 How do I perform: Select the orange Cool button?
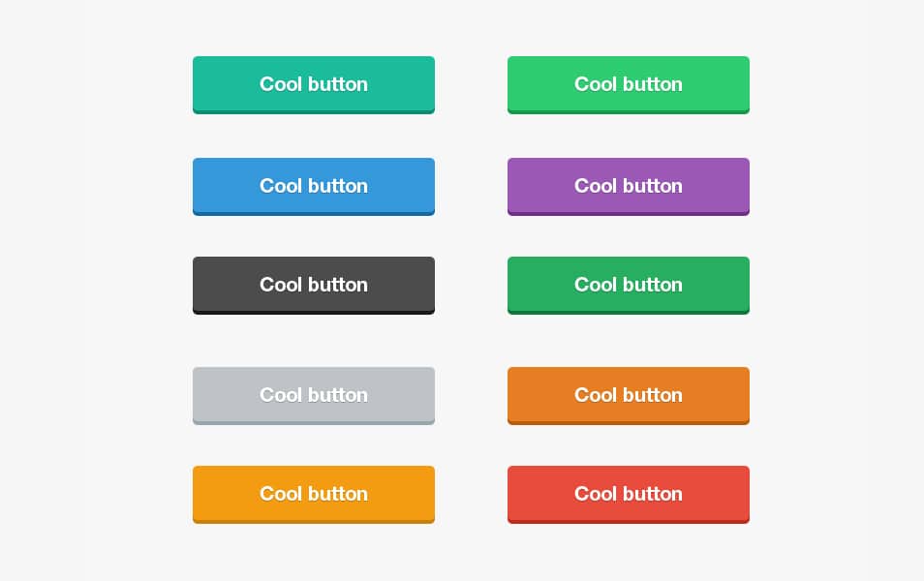(x=628, y=395)
